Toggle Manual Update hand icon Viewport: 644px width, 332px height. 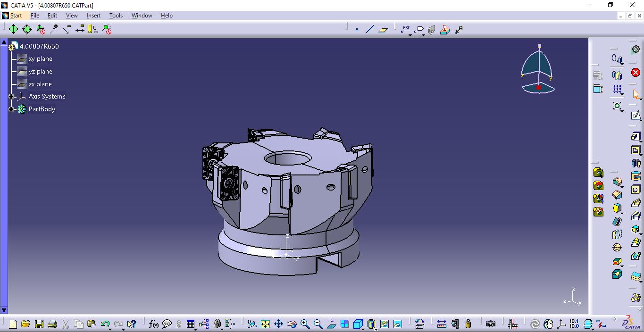coord(548,324)
